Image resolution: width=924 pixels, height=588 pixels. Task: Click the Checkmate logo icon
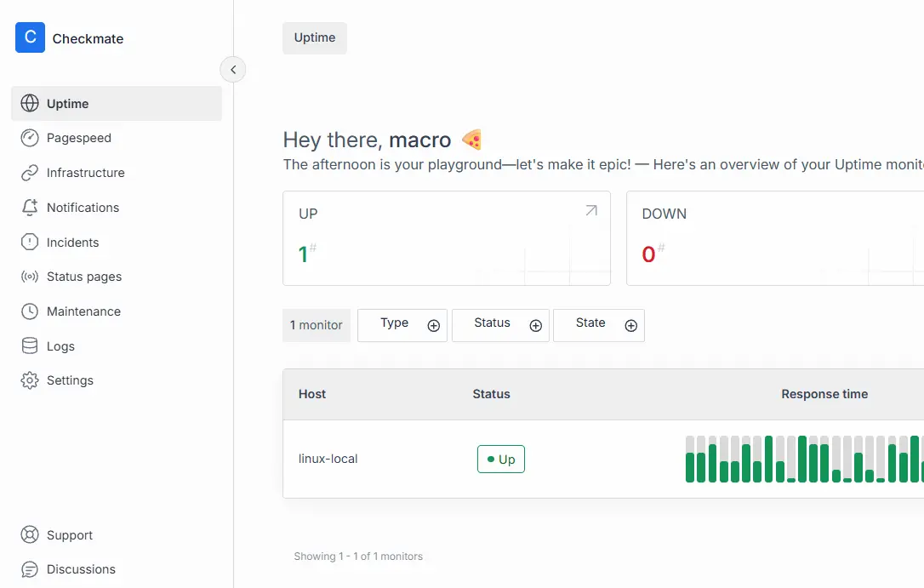pos(30,37)
